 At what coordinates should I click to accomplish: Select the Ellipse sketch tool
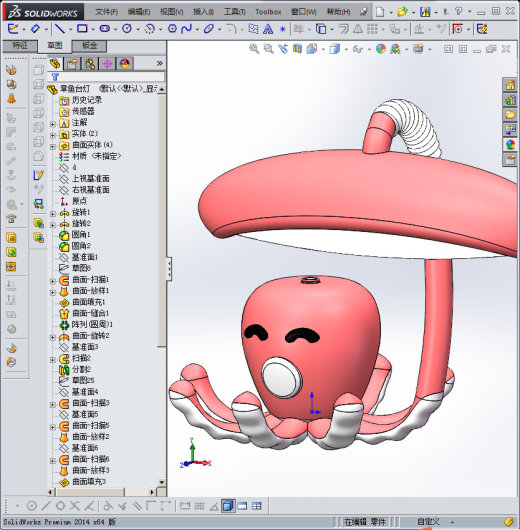pyautogui.click(x=209, y=29)
